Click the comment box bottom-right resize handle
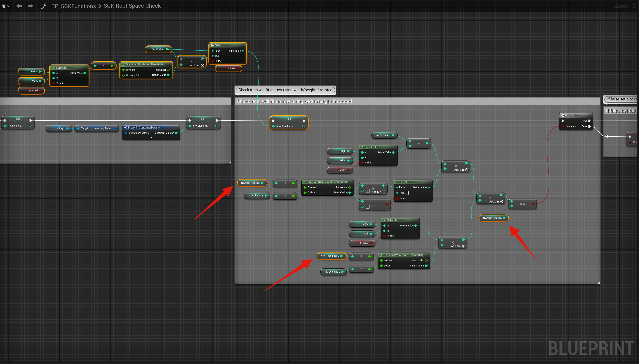 pyautogui.click(x=599, y=283)
